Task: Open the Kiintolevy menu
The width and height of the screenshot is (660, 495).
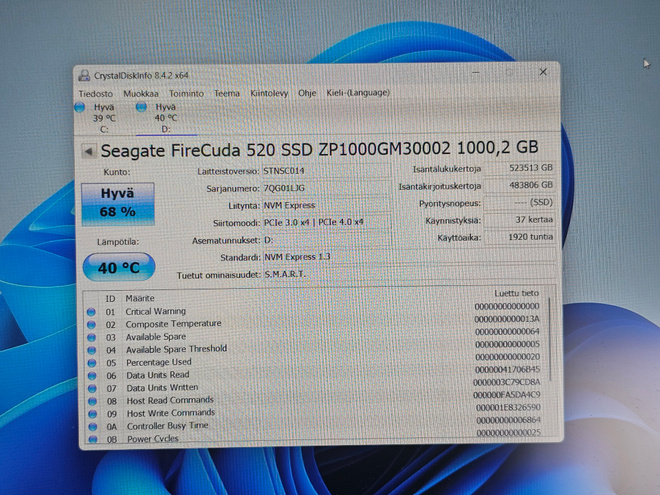Action: (x=269, y=93)
